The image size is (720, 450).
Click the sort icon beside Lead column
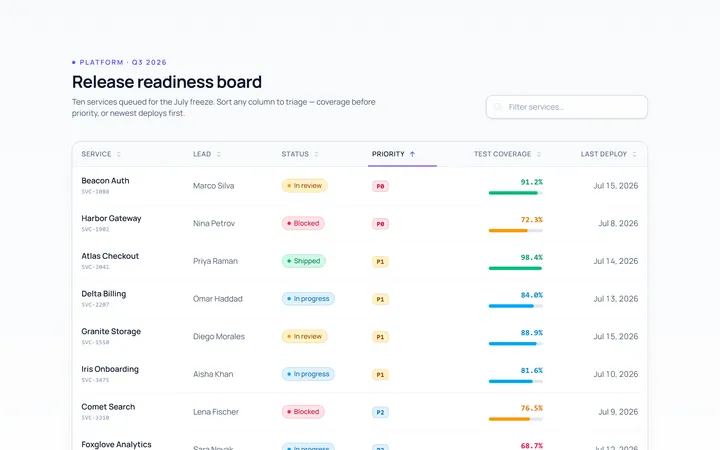coord(219,154)
